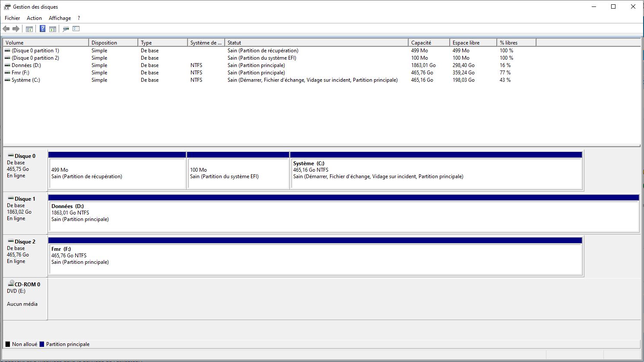Click the blue Partition principale legend swatch
The height and width of the screenshot is (362, 644).
[x=42, y=344]
